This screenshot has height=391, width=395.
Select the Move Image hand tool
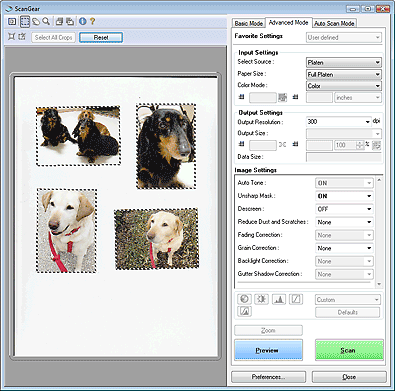36,22
